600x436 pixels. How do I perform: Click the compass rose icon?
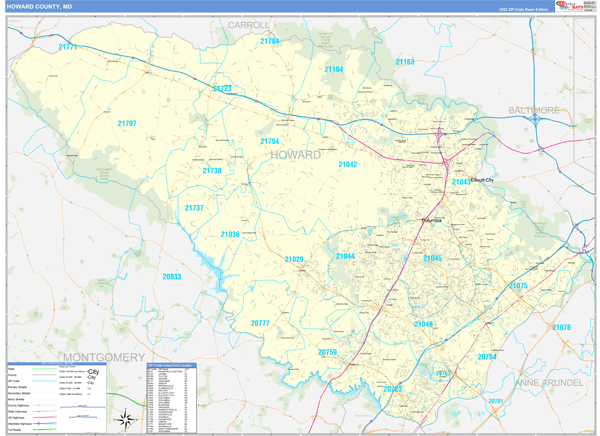(x=126, y=419)
